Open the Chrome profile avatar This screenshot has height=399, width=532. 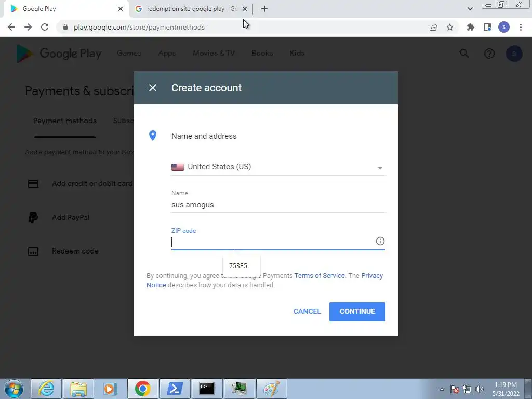[504, 27]
